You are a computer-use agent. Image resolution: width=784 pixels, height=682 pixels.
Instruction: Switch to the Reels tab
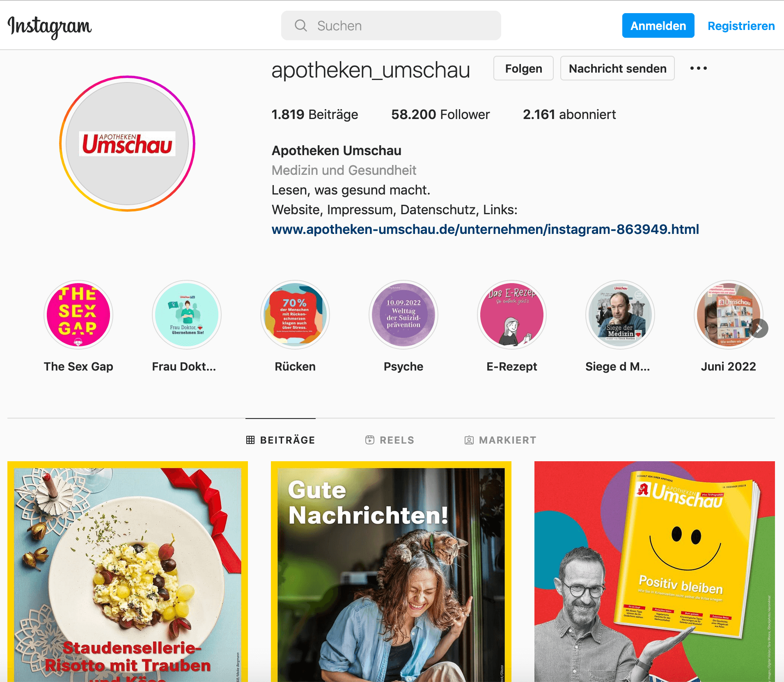click(x=390, y=440)
